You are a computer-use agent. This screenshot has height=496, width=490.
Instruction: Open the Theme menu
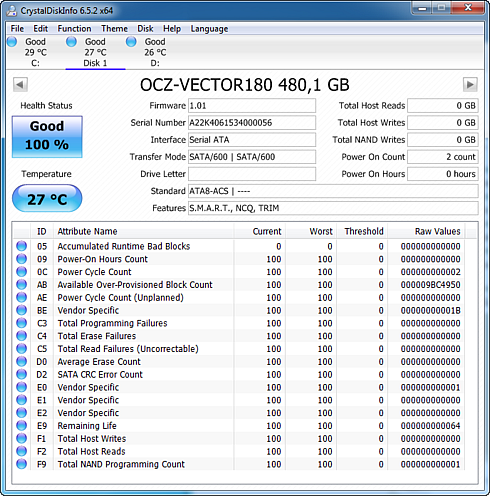coord(114,29)
